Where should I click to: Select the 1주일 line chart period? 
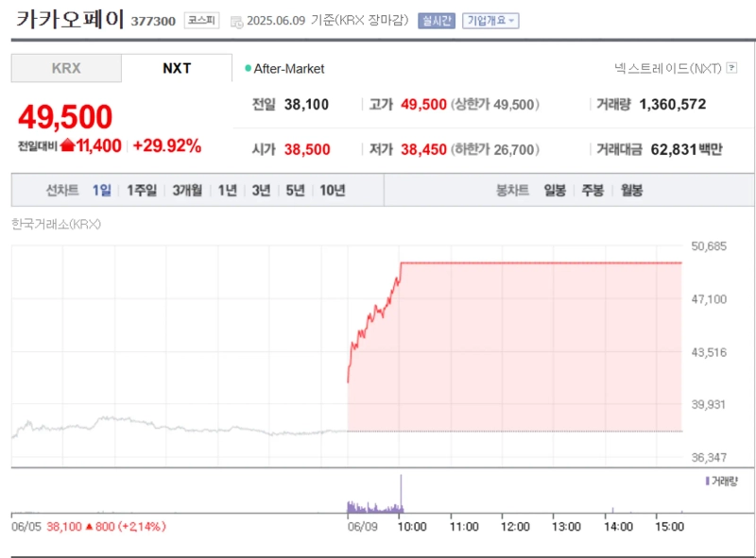142,190
